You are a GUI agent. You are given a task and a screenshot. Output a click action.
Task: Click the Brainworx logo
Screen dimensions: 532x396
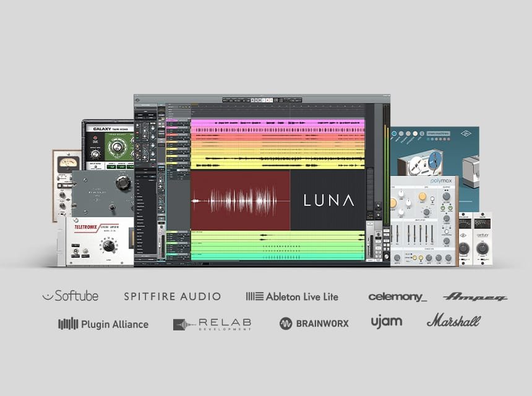[x=314, y=323]
